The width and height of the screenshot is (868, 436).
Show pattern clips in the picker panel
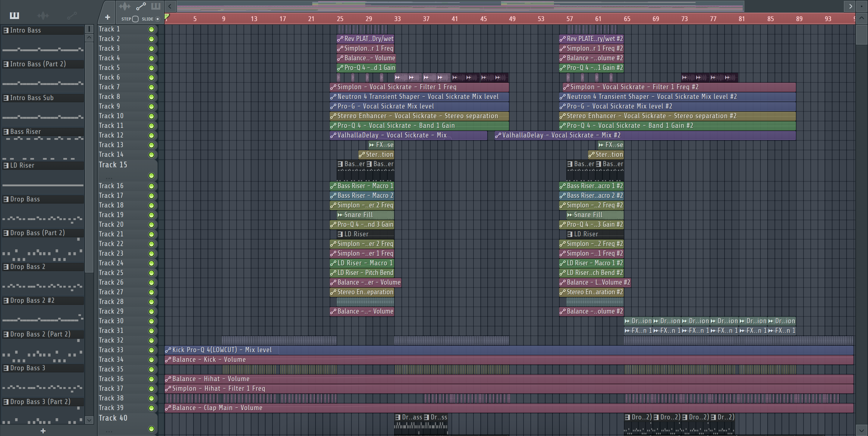[14, 15]
